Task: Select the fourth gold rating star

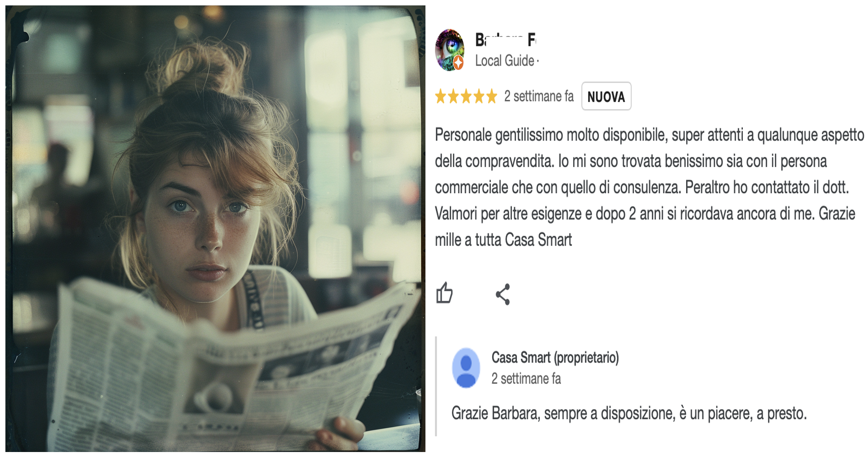Action: [x=479, y=96]
